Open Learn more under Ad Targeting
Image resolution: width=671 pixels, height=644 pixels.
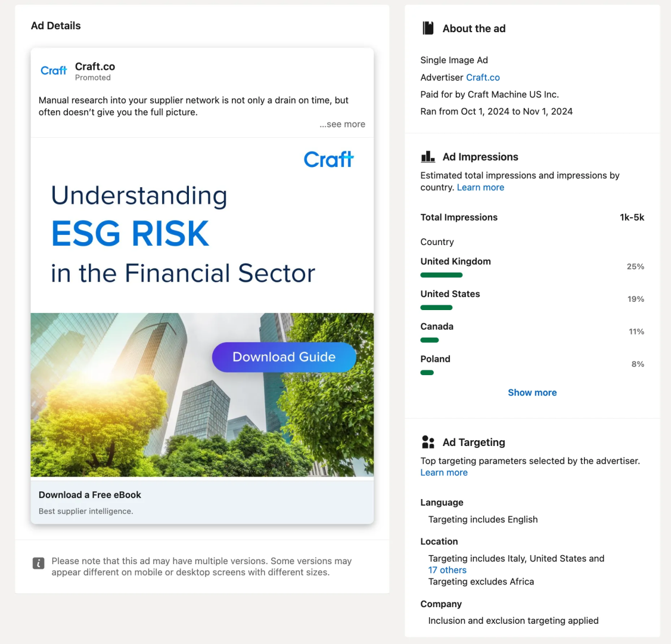point(444,473)
